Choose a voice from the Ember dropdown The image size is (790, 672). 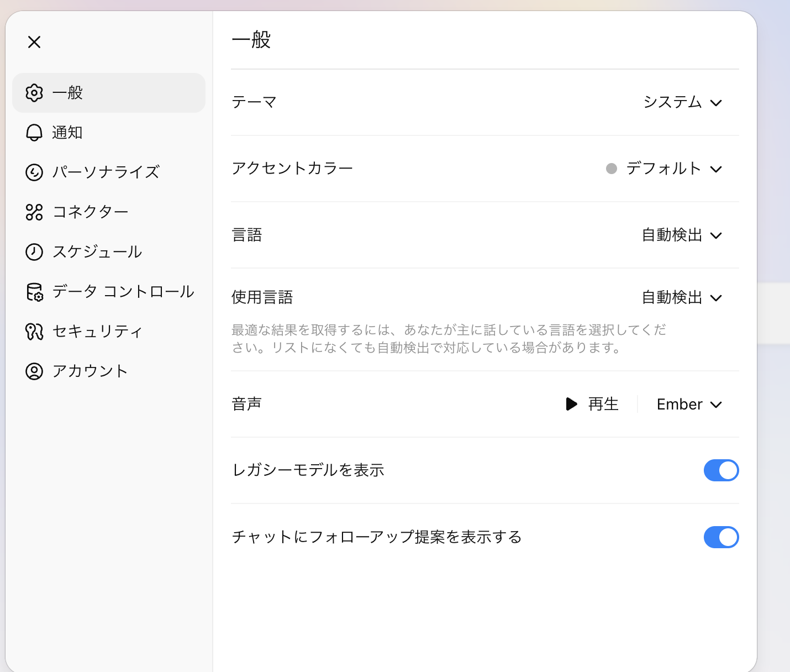[689, 405]
